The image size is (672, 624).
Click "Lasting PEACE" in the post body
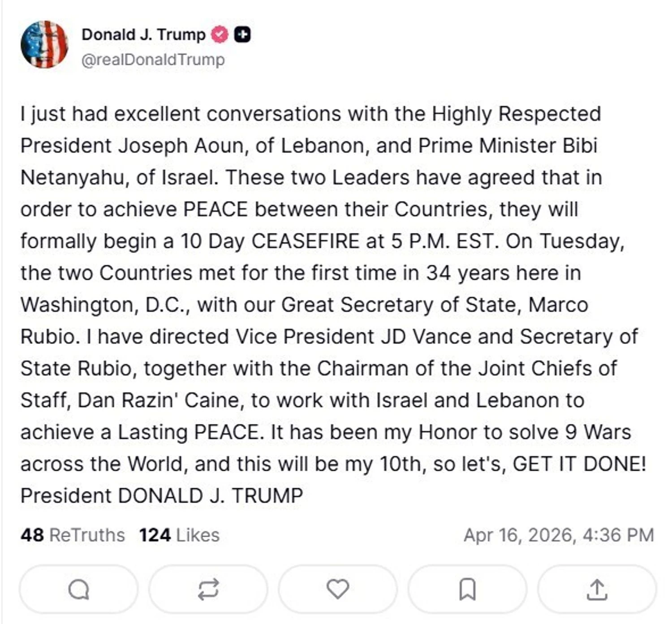click(x=188, y=432)
